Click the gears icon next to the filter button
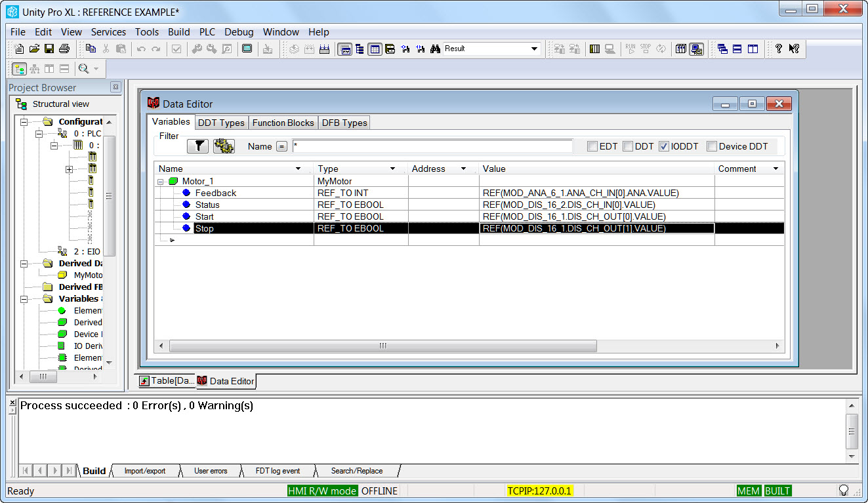The image size is (868, 503). 224,146
